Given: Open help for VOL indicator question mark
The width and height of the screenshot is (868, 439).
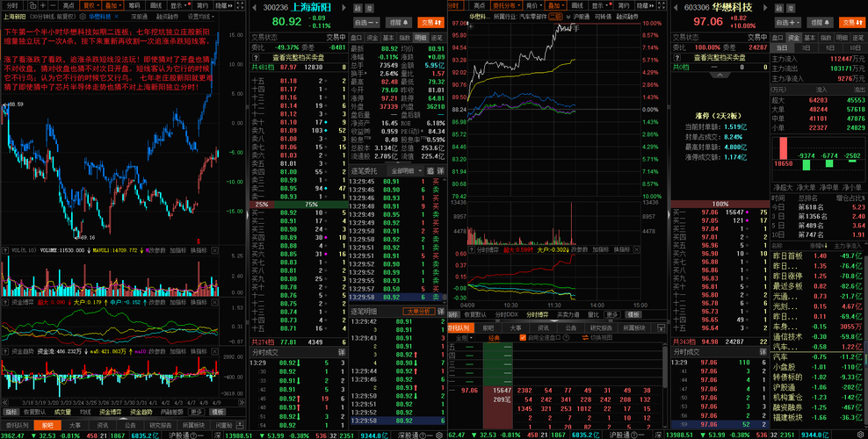Looking at the screenshot, I should [x=5, y=250].
